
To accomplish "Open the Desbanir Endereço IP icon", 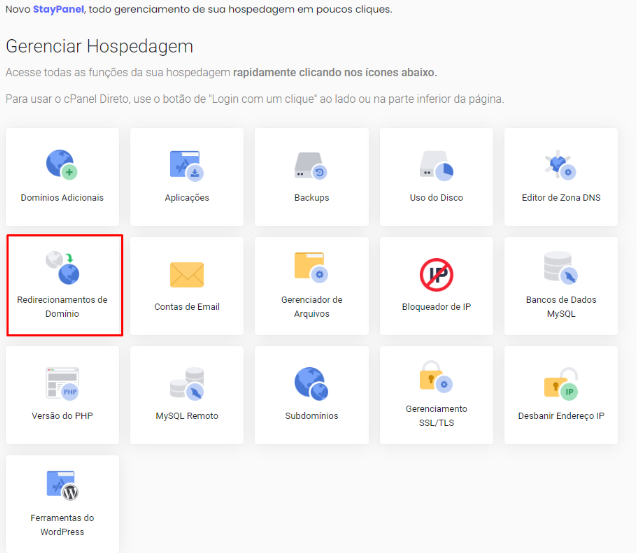I will pos(561,383).
